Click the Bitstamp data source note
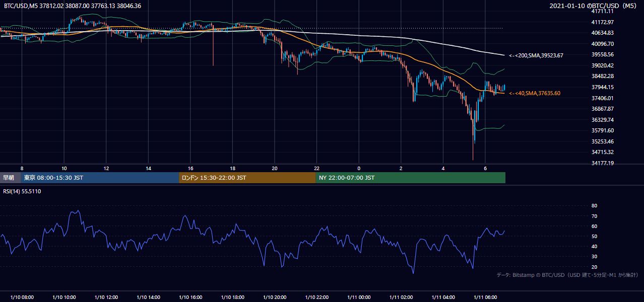Screen dimensions: 644x302 [567, 275]
